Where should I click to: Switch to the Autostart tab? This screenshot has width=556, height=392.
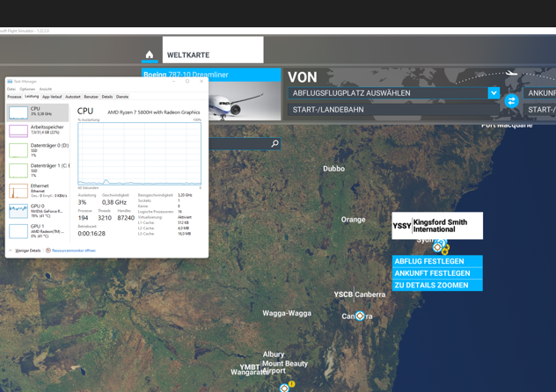[x=72, y=97]
